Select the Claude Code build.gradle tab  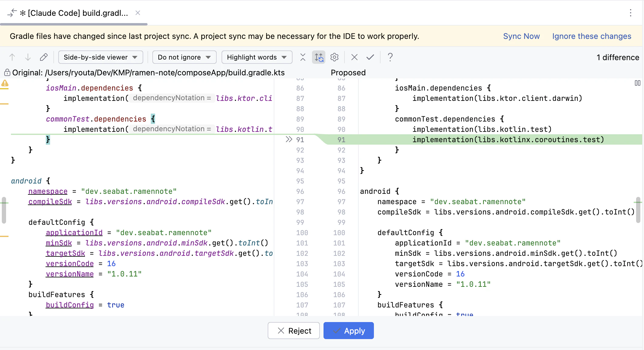point(74,13)
